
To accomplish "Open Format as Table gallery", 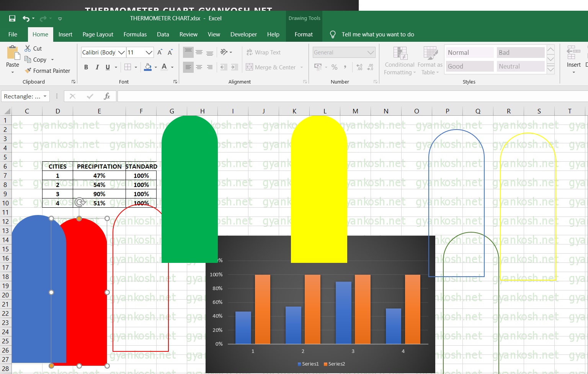I will (x=430, y=61).
